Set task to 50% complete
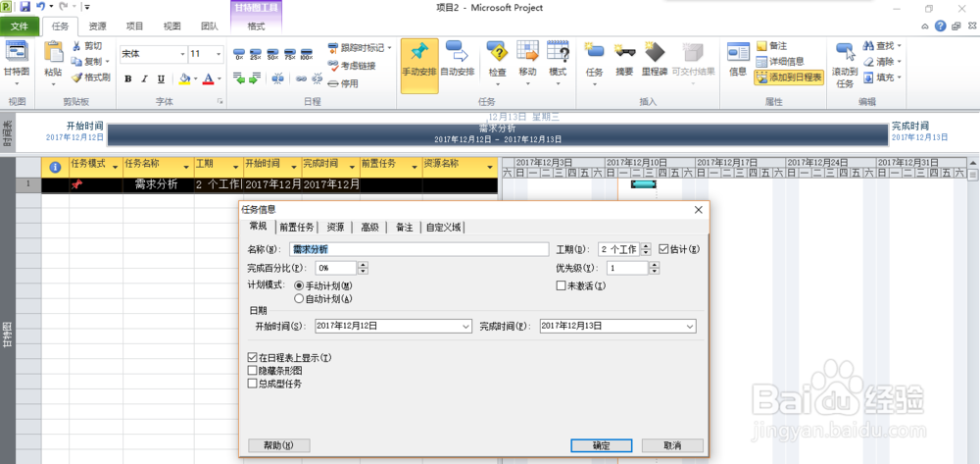The image size is (980, 464). click(x=272, y=54)
